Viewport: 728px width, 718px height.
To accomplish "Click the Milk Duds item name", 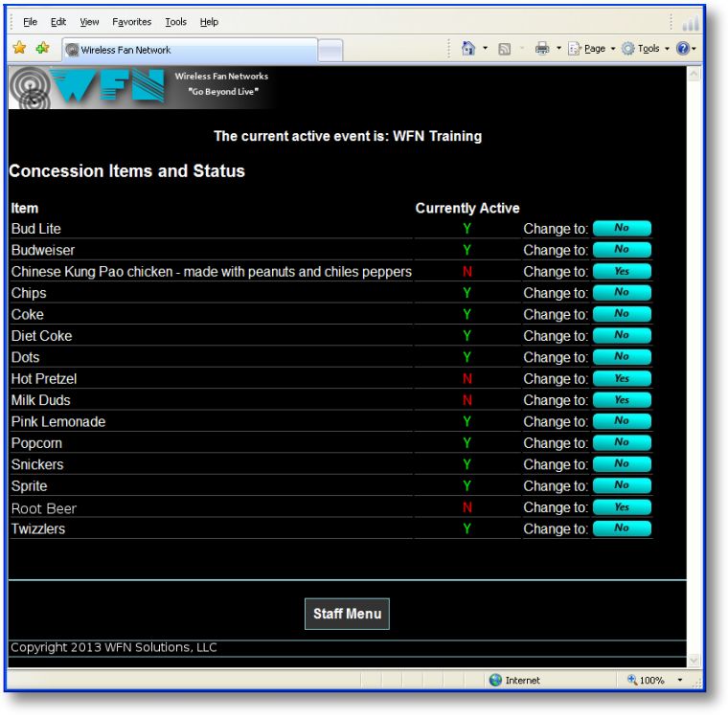I will point(41,400).
